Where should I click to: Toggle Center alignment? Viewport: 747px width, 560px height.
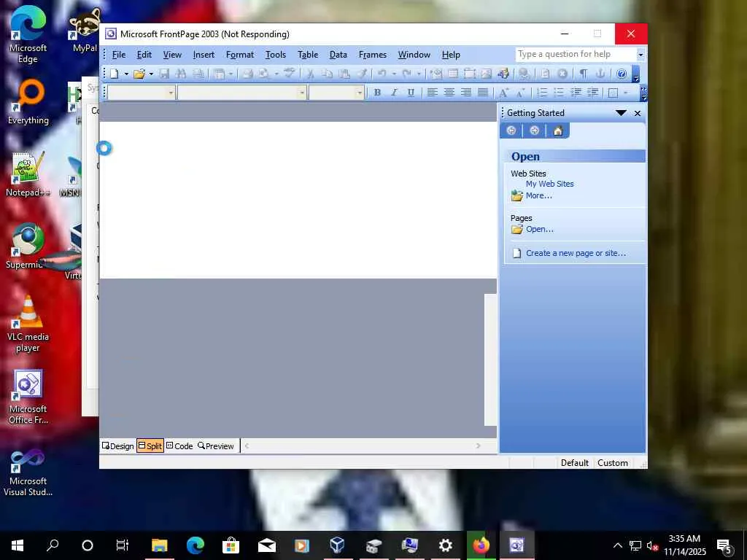449,93
